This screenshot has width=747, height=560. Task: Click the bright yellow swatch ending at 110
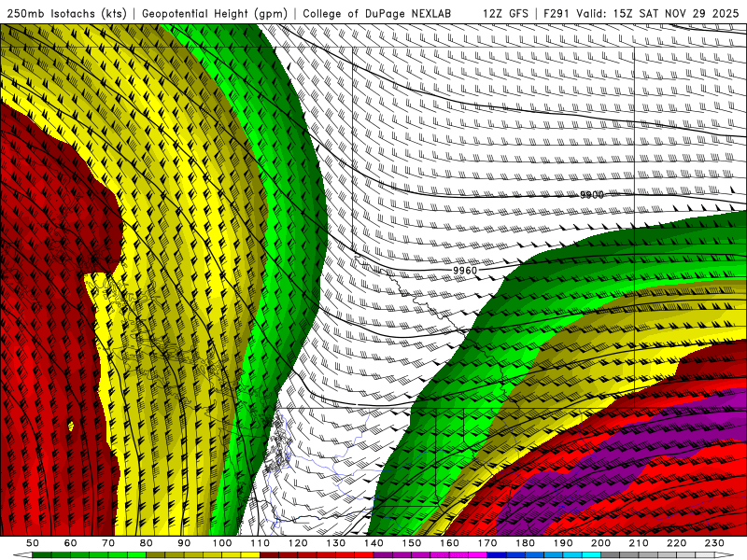[x=250, y=555]
